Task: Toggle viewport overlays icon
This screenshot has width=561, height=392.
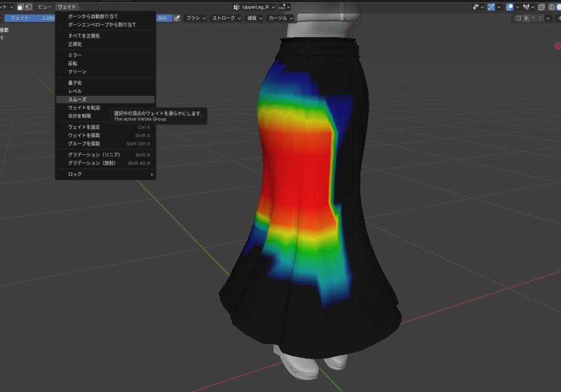Action: pos(510,7)
